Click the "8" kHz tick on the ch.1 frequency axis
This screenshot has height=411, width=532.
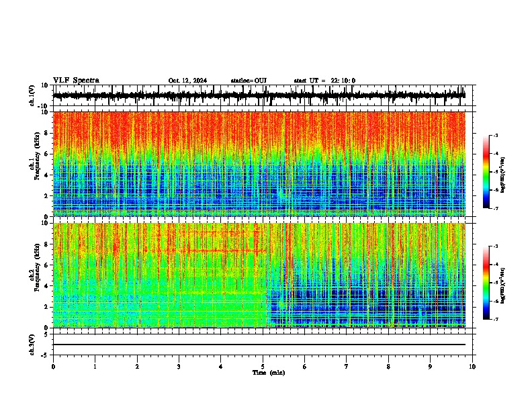(x=47, y=133)
